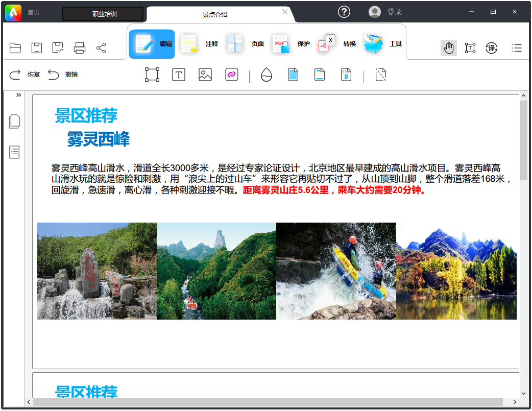The width and height of the screenshot is (532, 411).
Task: Add a hyperlink with the link tool
Action: [231, 75]
